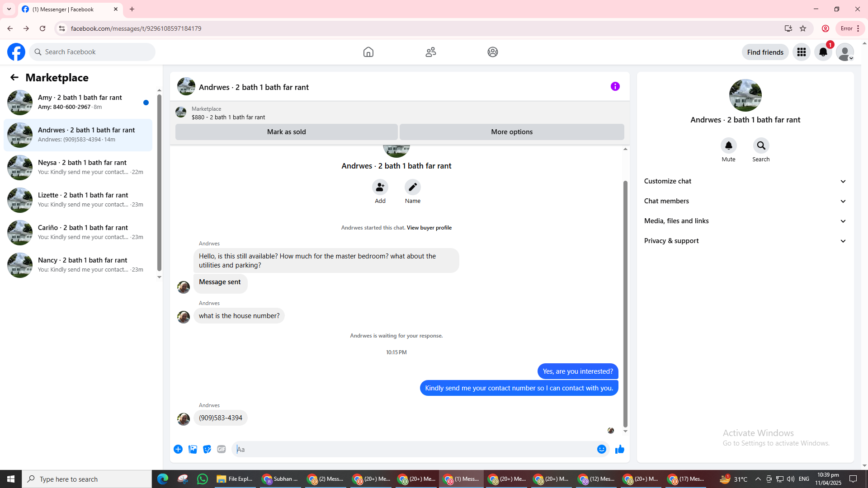Open the Cariño marketplace conversation
The width and height of the screenshot is (868, 488).
click(78, 233)
